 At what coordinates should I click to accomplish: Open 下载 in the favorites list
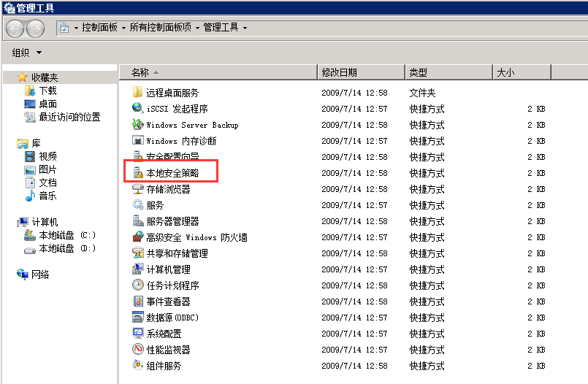47,91
